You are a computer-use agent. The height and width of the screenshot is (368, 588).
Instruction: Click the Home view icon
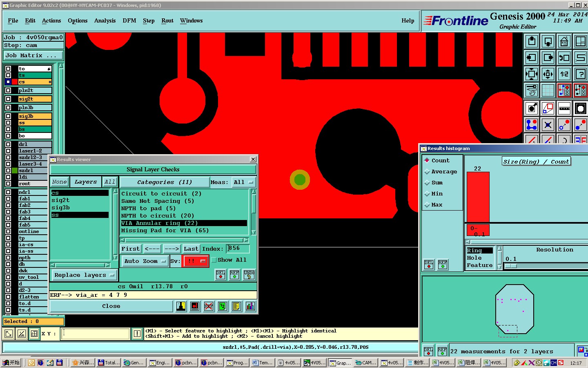[x=564, y=41]
